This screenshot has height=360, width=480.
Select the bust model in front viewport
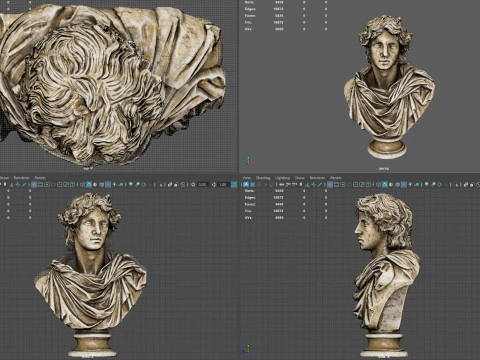point(92,275)
